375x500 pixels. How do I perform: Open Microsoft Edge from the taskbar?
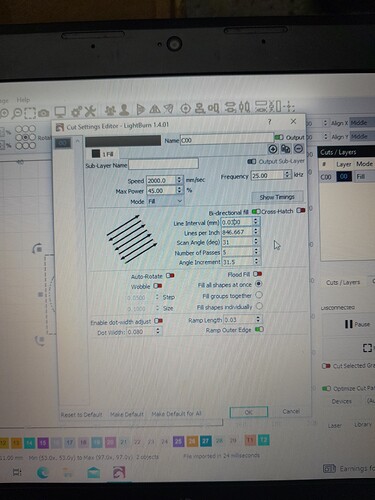point(42,472)
